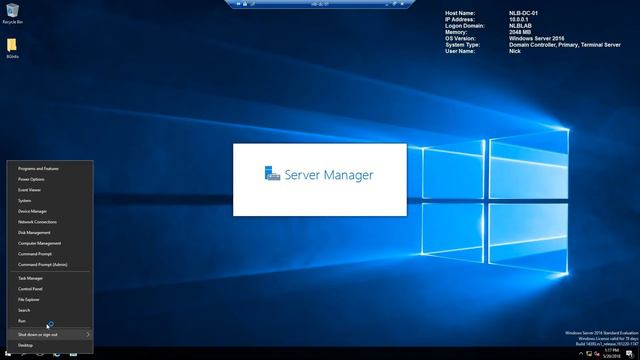Expand the Shut down or sign out submenu
This screenshot has width=640, height=360.
[50, 334]
